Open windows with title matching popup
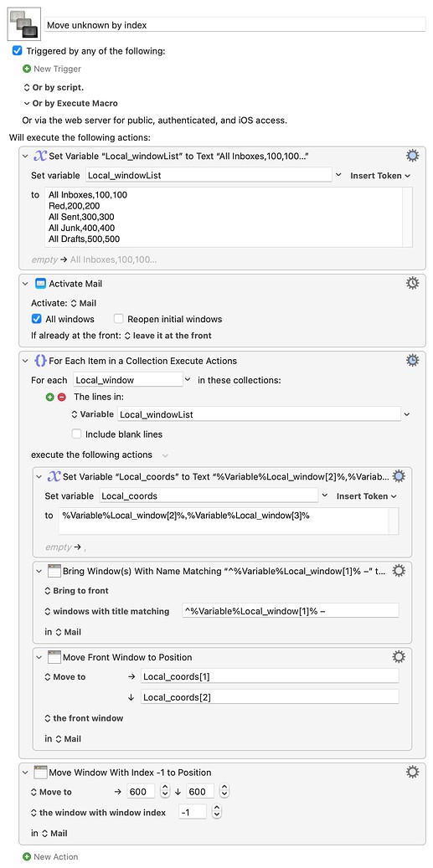 pyautogui.click(x=107, y=612)
